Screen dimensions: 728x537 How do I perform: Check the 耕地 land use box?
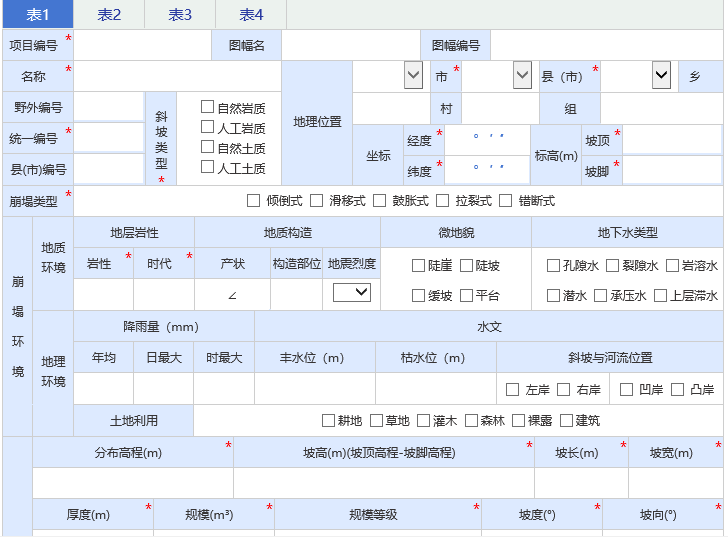point(328,420)
